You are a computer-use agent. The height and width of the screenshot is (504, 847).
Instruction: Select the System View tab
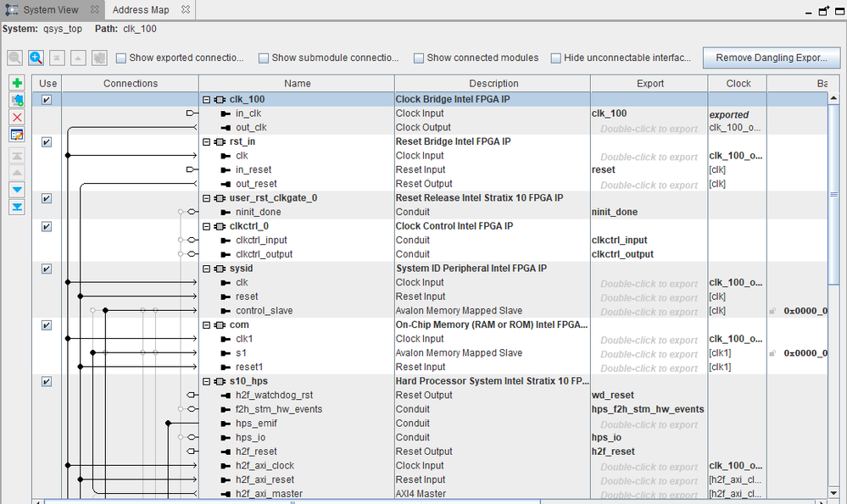(50, 10)
